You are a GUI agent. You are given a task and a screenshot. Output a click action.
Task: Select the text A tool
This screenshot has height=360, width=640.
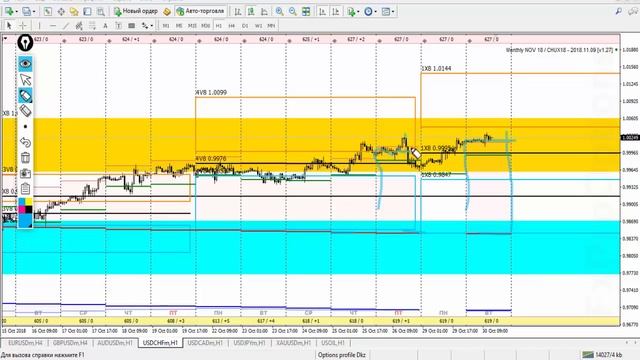[x=105, y=26]
